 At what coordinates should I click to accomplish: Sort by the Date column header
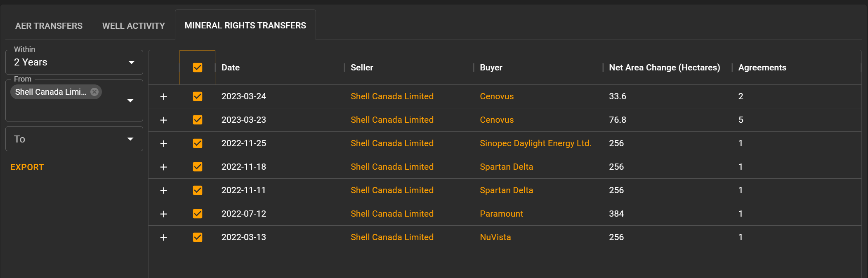coord(230,67)
